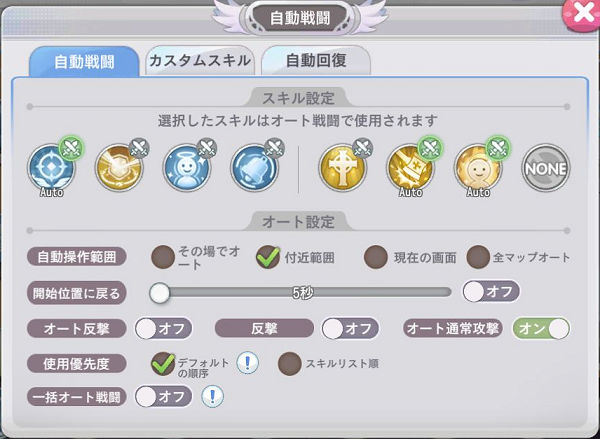This screenshot has width=600, height=439.
Task: Select the golden glowing face skill icon
Action: point(478,168)
